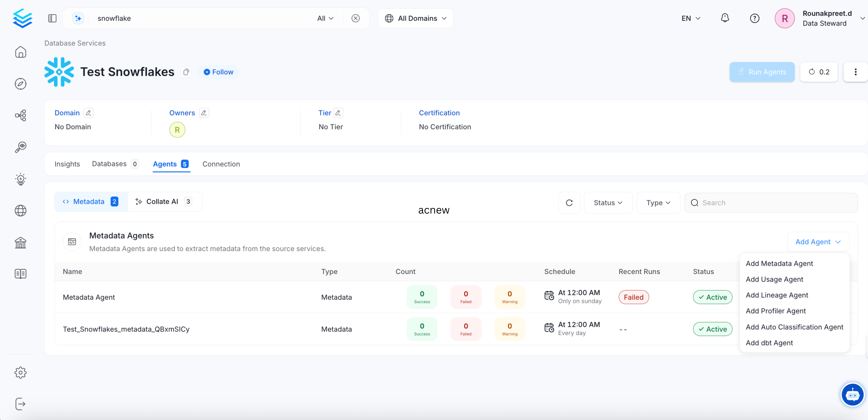Screen dimensions: 868x420
Task: Select the Metadata agents filter pill
Action: tap(89, 201)
